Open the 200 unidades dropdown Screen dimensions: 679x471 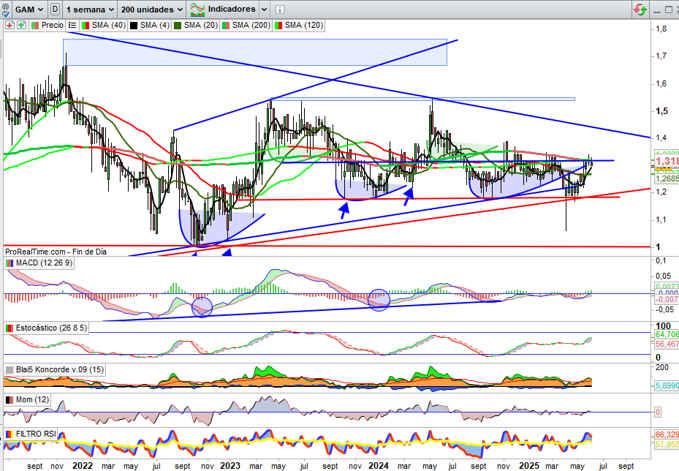(x=152, y=9)
